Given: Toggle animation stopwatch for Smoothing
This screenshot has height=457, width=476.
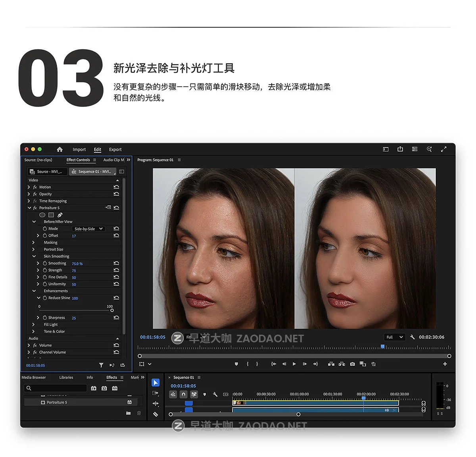Looking at the screenshot, I should (45, 263).
